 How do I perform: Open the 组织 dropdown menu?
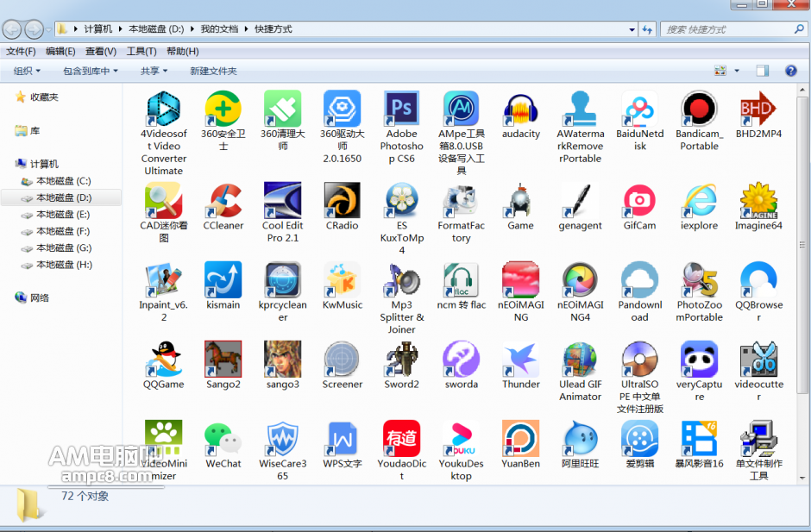(27, 71)
